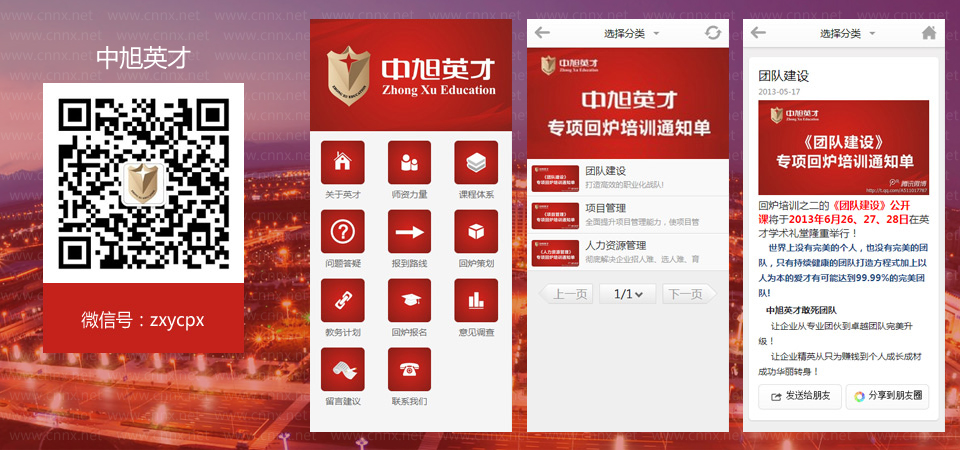Click the 微信号：zxycpx text
Viewport: 960px width, 450px height.
[x=143, y=320]
